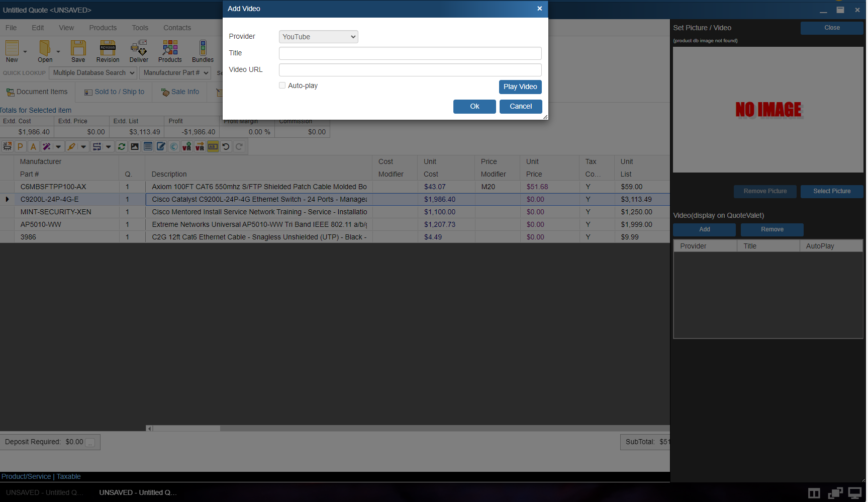This screenshot has width=868, height=502.
Task: Click Close in Set Picture / Video panel
Action: pyautogui.click(x=832, y=28)
